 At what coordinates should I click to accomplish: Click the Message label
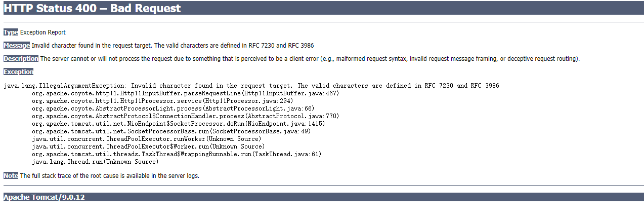pos(17,46)
